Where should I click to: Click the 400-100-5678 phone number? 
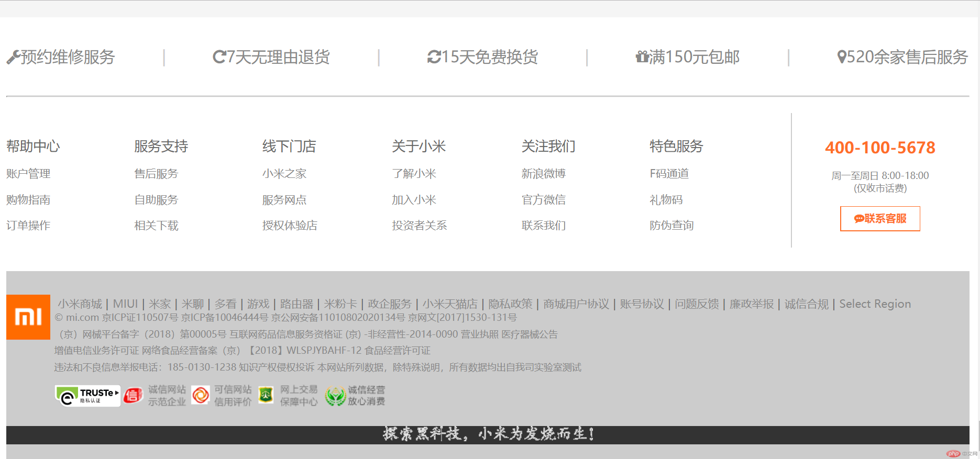tap(880, 148)
